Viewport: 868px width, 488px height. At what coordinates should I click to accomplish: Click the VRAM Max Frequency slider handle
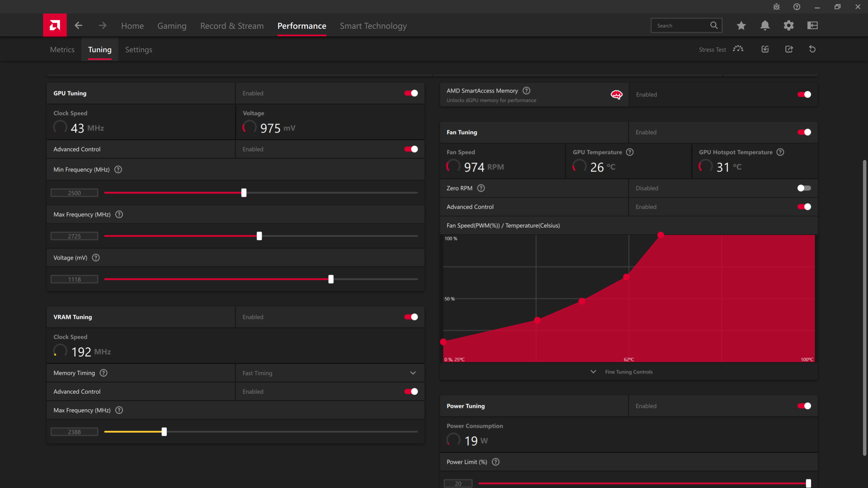164,432
